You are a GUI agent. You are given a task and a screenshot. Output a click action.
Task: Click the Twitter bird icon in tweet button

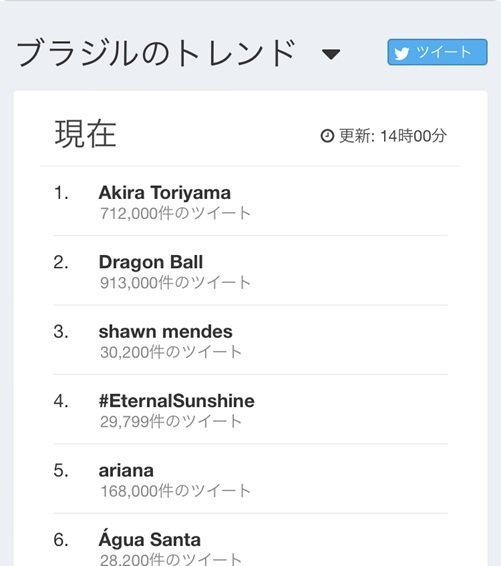(401, 53)
